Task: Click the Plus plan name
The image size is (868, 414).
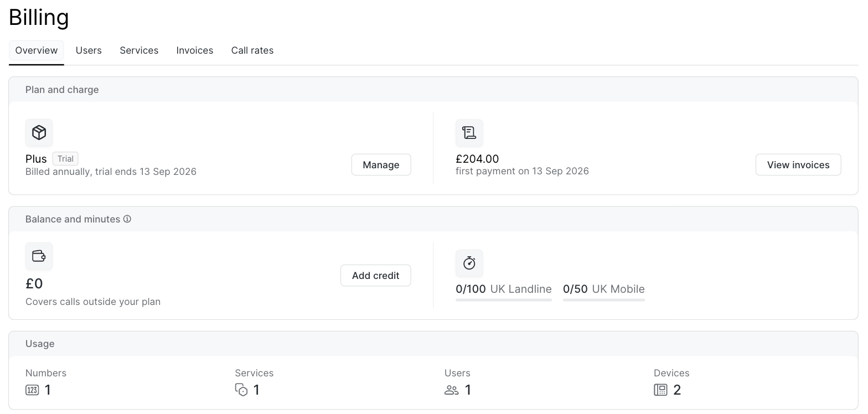Action: click(x=36, y=159)
